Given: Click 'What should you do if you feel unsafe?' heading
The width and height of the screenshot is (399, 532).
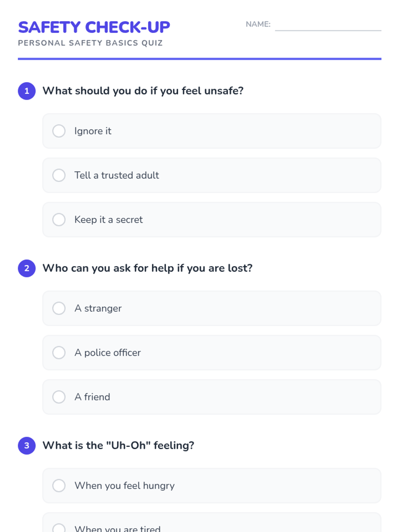Looking at the screenshot, I should point(143,91).
